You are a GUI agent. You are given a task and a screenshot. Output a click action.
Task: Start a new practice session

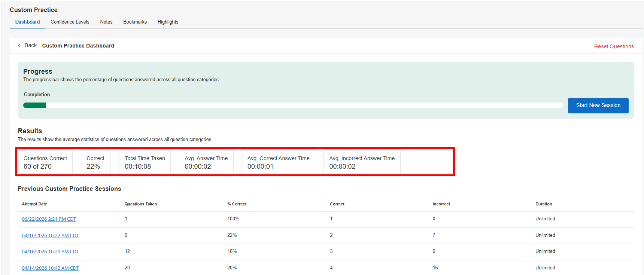click(x=598, y=106)
